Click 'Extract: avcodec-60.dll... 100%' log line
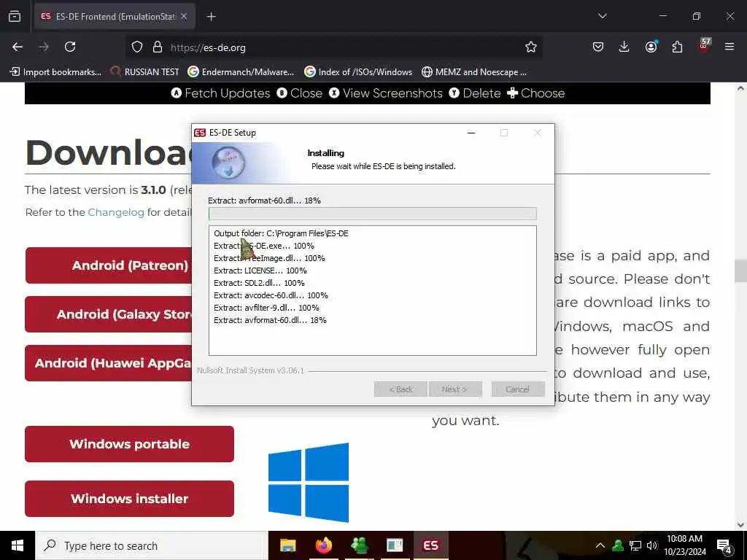The width and height of the screenshot is (747, 560). click(271, 295)
